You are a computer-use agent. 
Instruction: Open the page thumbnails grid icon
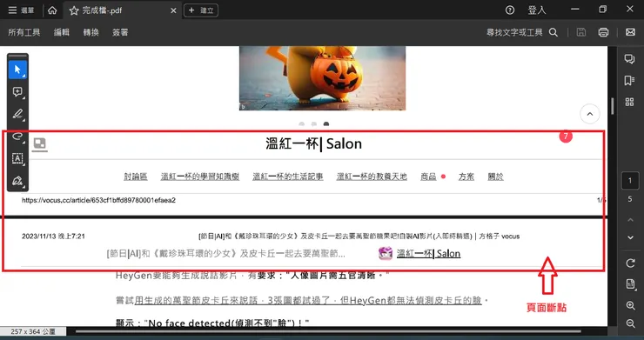coord(629,102)
